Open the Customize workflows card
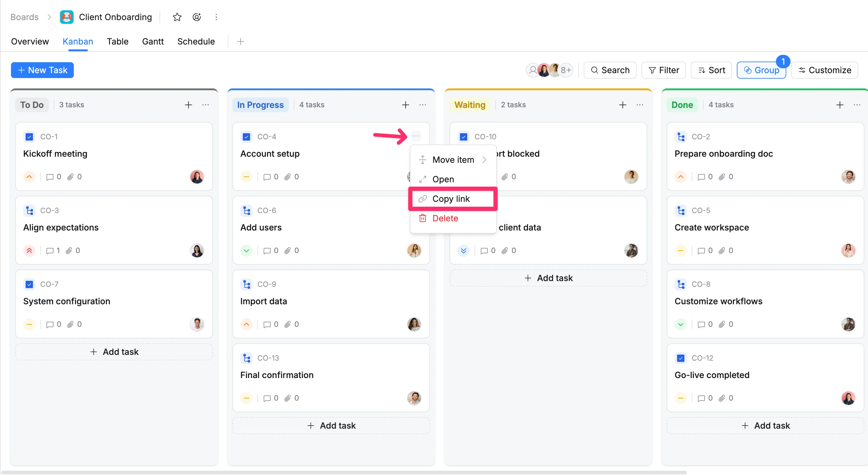Image resolution: width=868 pixels, height=475 pixels. [x=765, y=304]
